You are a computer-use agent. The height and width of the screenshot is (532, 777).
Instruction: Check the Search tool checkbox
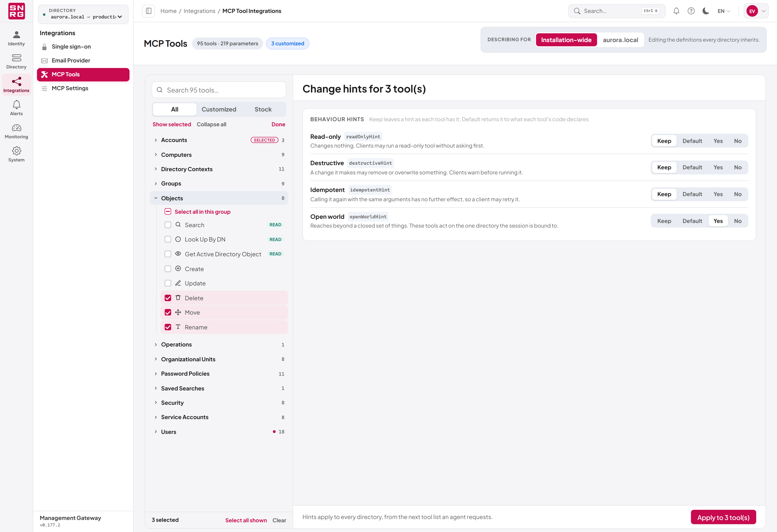168,225
